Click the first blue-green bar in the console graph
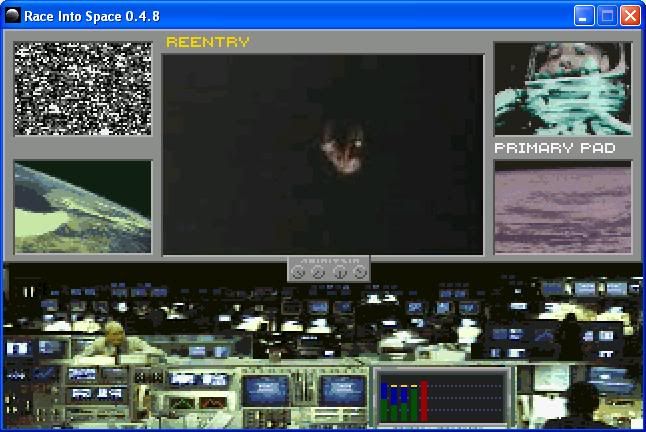This screenshot has height=432, width=646. click(384, 402)
